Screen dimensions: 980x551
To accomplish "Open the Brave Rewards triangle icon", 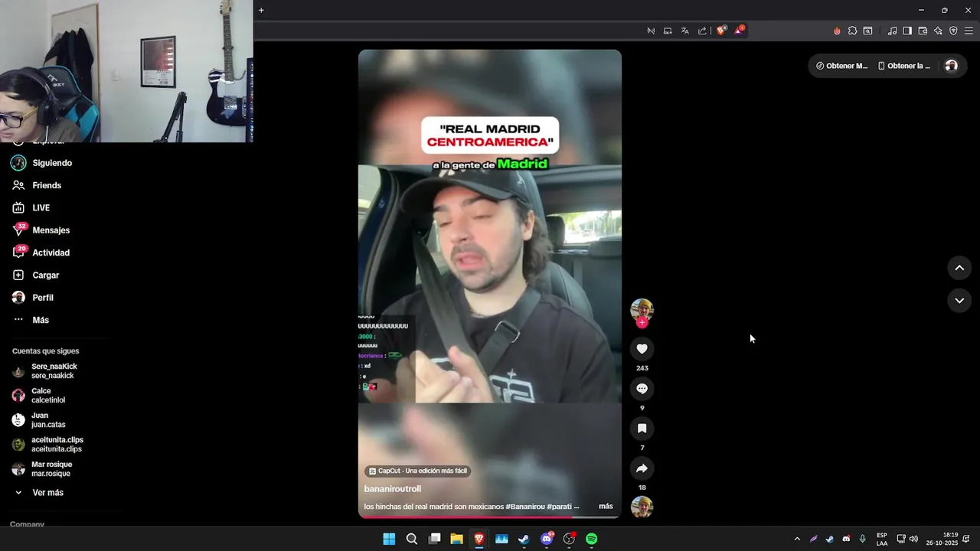I will pos(739,31).
